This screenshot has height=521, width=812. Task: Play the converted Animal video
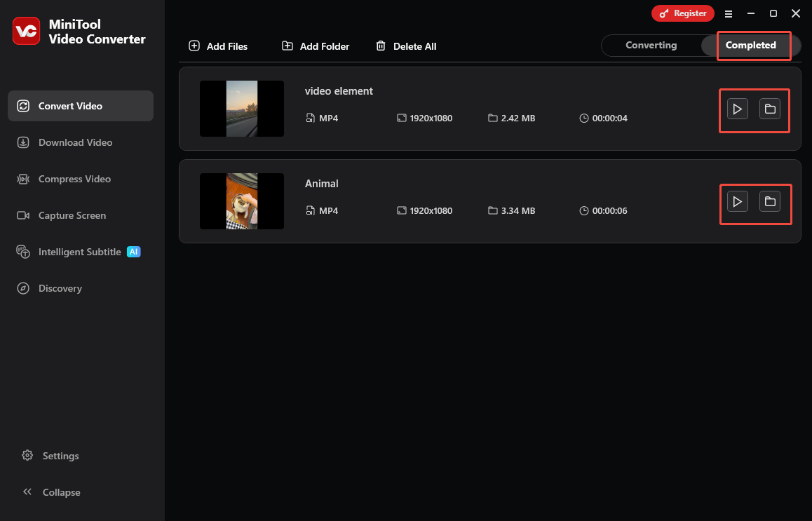click(x=736, y=201)
